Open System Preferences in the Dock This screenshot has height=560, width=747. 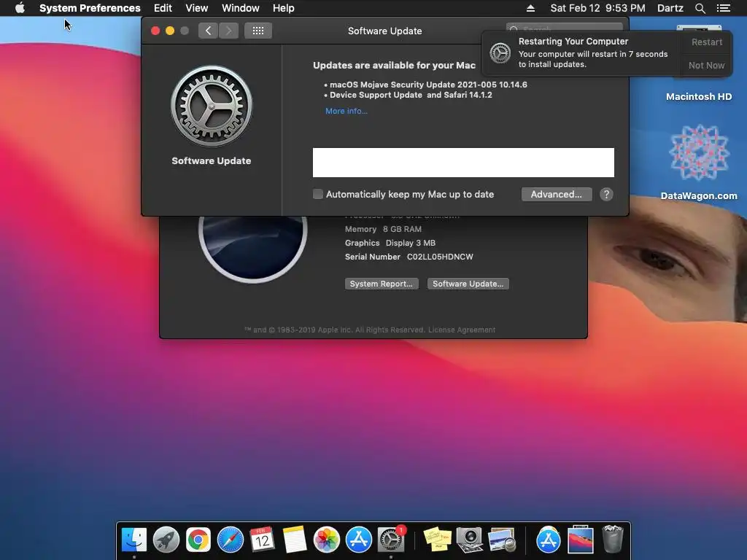(391, 540)
